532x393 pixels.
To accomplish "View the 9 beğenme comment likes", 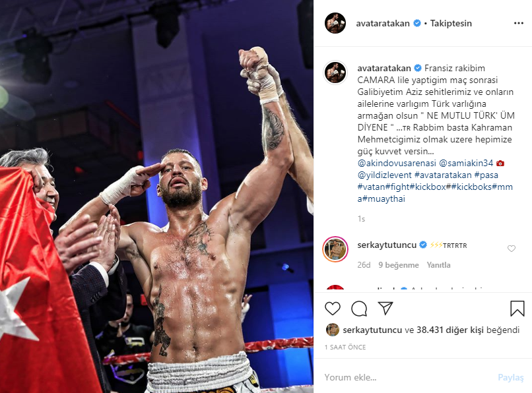I will (x=399, y=265).
